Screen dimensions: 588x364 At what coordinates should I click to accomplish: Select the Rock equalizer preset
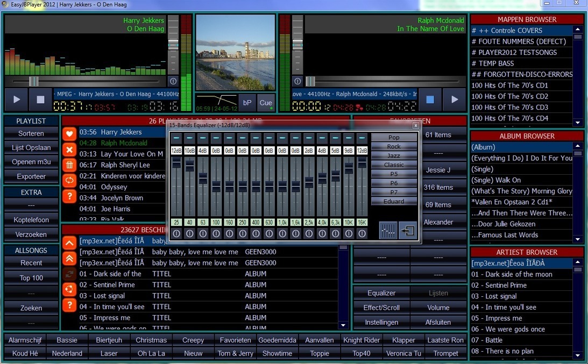pyautogui.click(x=394, y=146)
